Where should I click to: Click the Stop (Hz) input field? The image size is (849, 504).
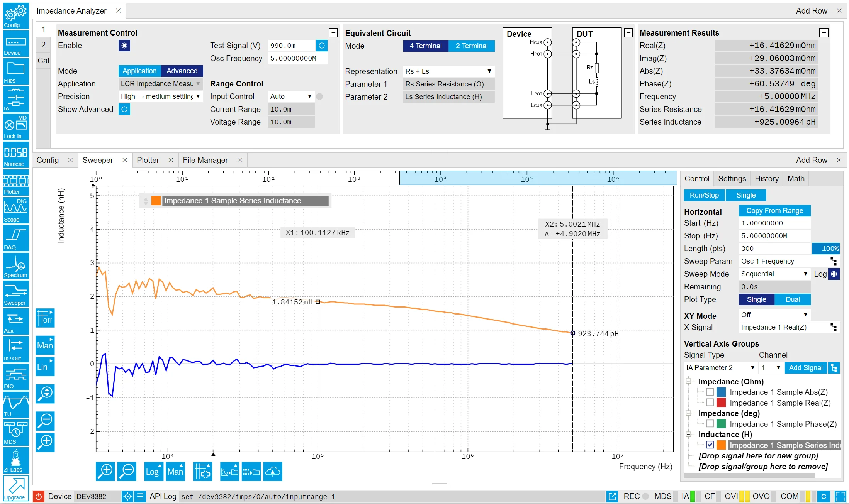tap(774, 236)
